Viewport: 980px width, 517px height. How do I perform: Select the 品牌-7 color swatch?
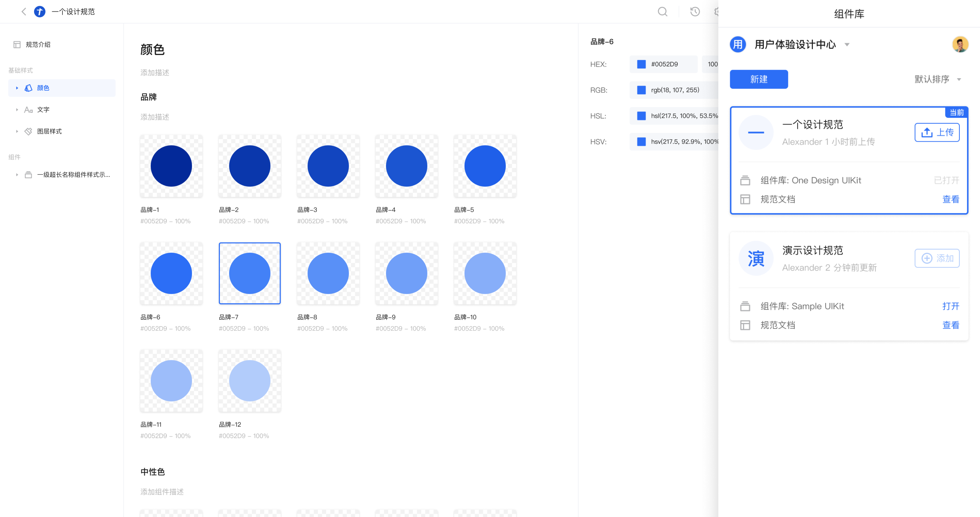[250, 273]
